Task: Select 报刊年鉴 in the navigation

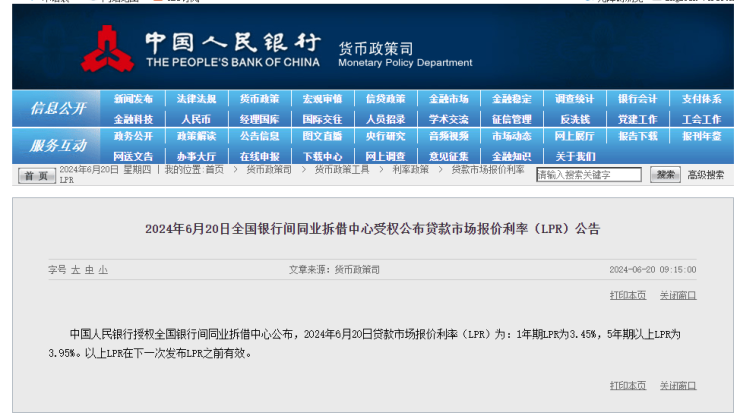Action: 702,136
